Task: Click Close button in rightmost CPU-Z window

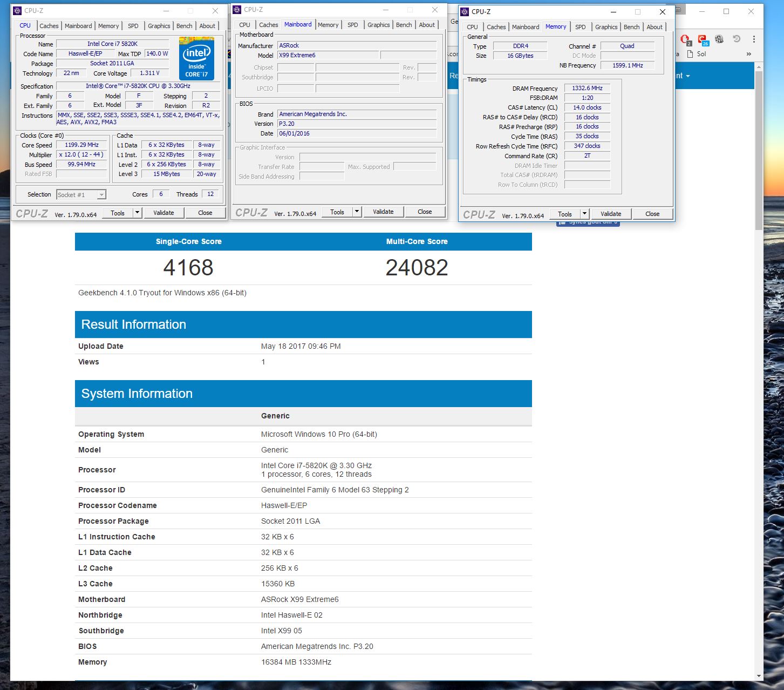Action: [x=652, y=214]
